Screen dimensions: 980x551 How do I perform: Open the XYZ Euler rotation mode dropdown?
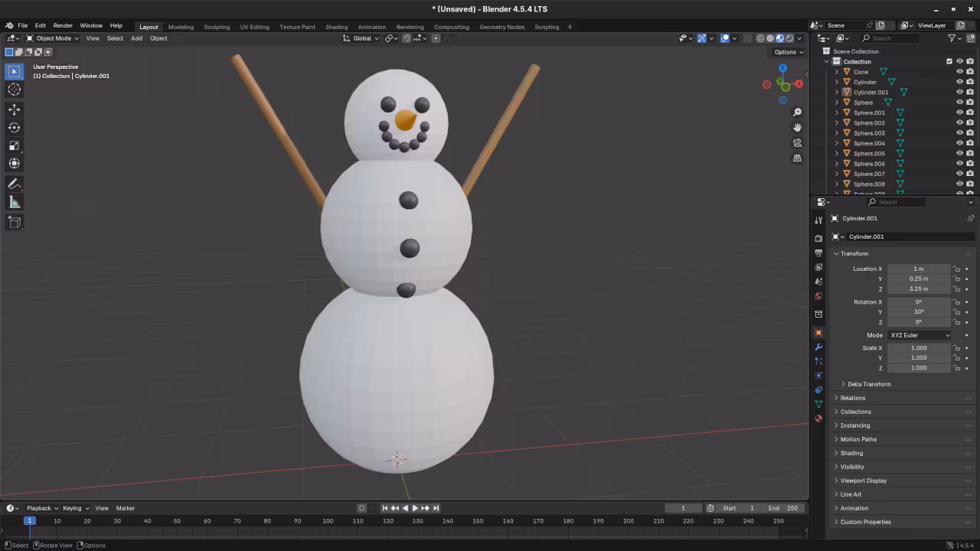[919, 334]
